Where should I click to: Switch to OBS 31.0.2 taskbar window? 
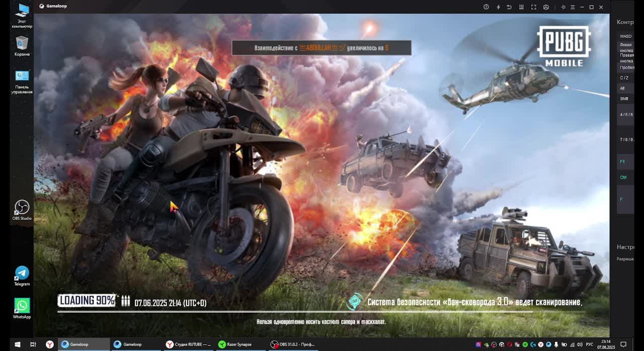(x=294, y=344)
